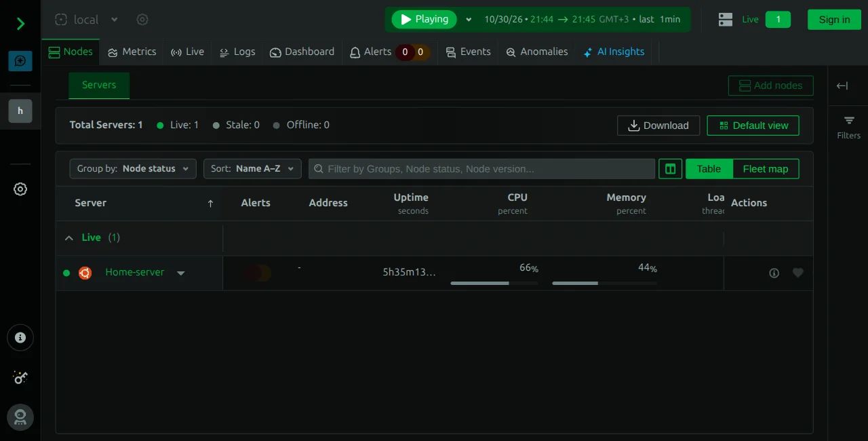
Task: Collapse the Live group chevron
Action: [x=68, y=238]
